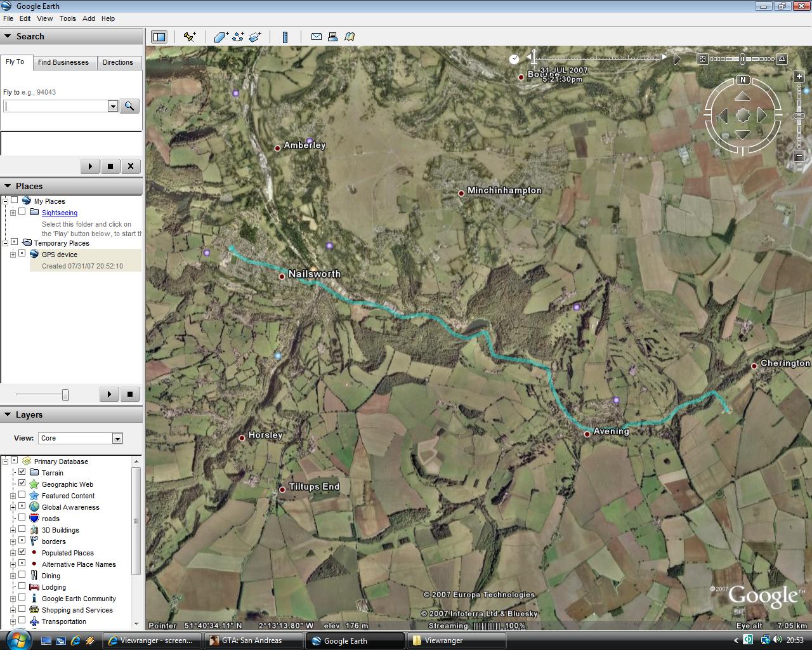Click the search magnifier button
The width and height of the screenshot is (812, 650).
click(x=129, y=106)
